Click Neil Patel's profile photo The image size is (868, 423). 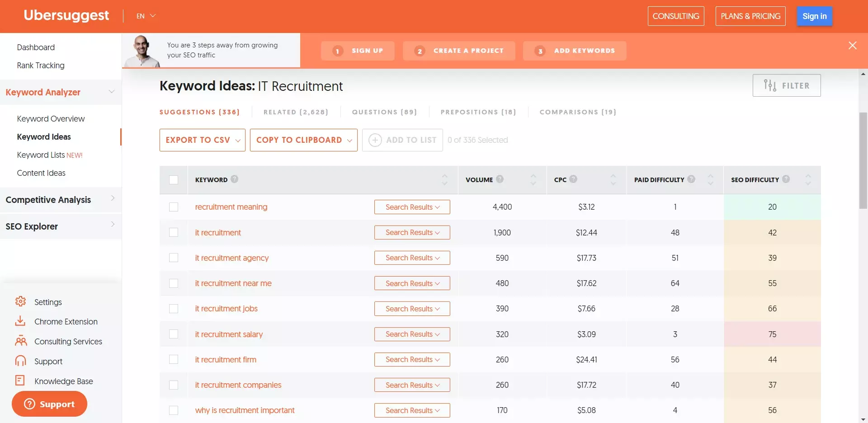(x=142, y=51)
